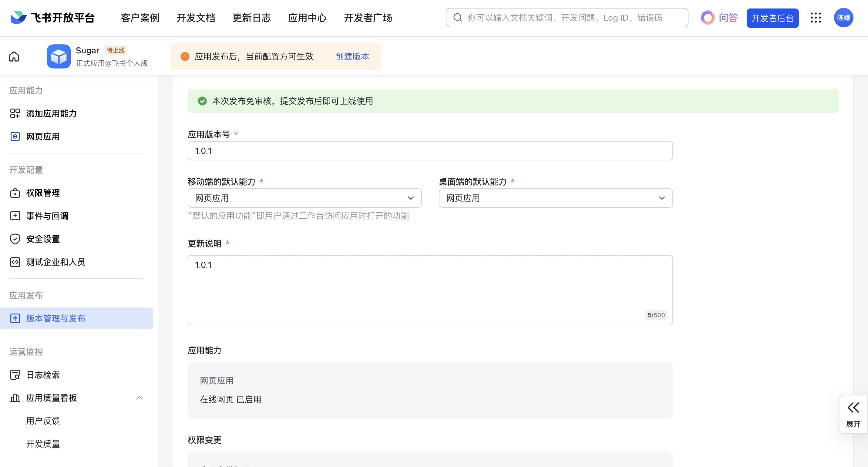This screenshot has width=868, height=467.
Task: Open the 陈娜 user avatar menu
Action: 843,18
